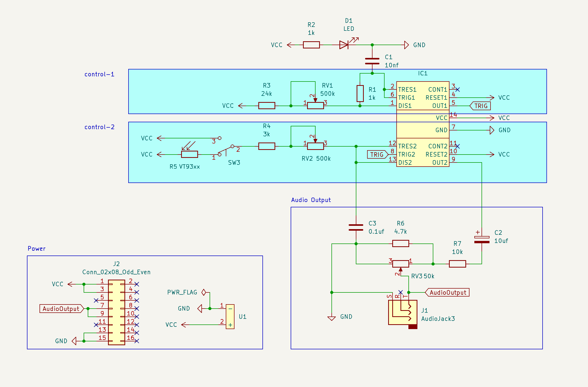Viewport: 588px width, 387px height.
Task: Click the RESET2 pin name
Action: click(x=436, y=155)
